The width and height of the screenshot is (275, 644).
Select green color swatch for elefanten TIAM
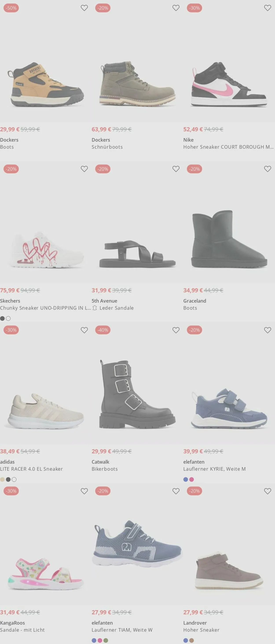[x=106, y=640]
